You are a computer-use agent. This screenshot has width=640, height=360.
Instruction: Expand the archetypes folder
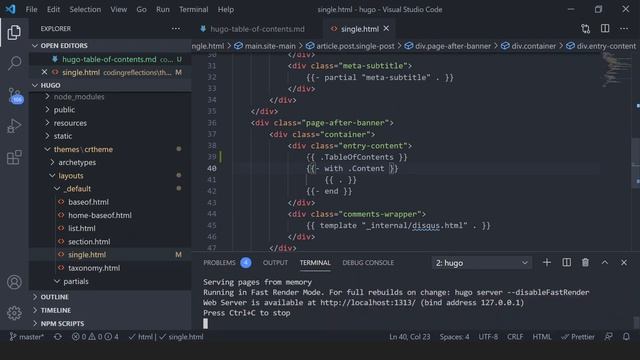pos(77,162)
